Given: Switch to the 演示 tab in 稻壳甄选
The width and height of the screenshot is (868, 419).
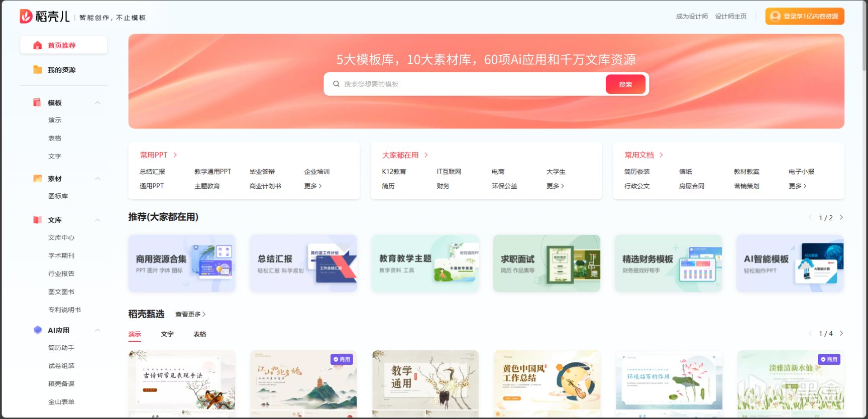Looking at the screenshot, I should click(x=135, y=334).
